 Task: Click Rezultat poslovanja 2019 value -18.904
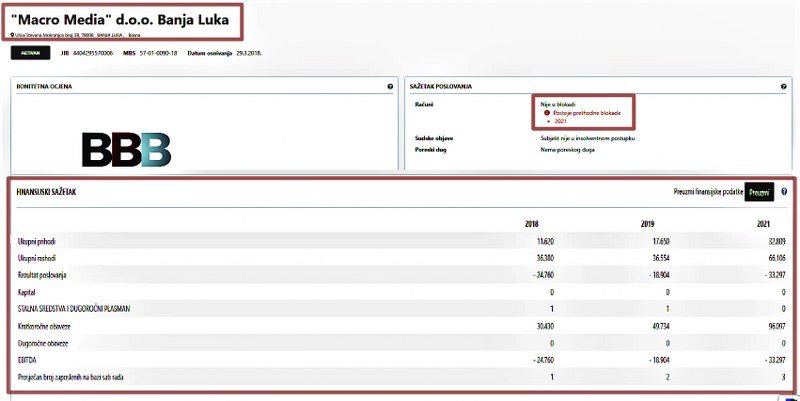(658, 275)
